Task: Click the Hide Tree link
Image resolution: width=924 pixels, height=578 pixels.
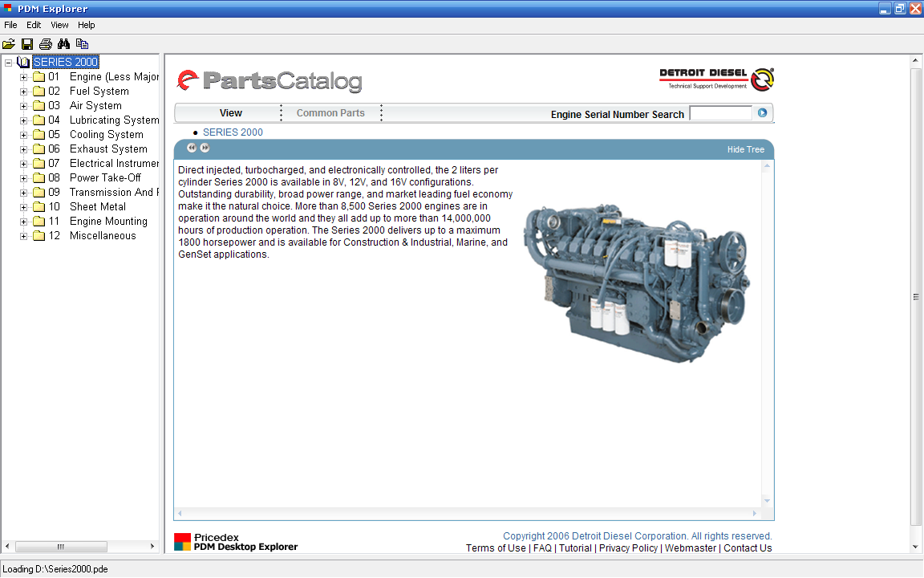Action: point(745,149)
